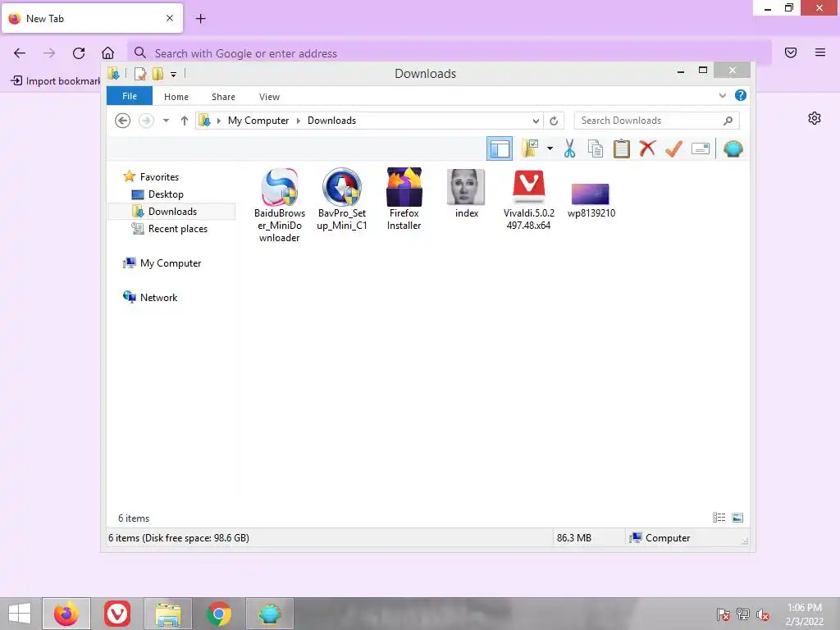Click search magnifier in Downloads box
The image size is (840, 630).
(728, 121)
